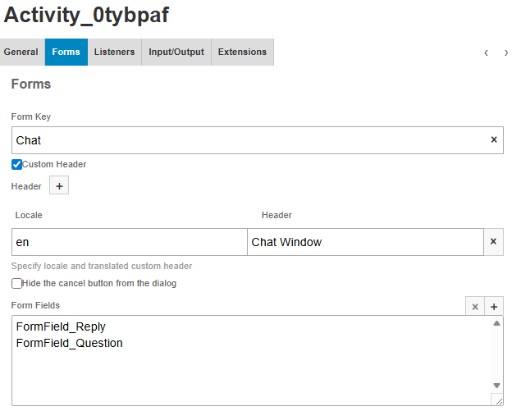
Task: Select FormField_Question in the list
Action: (x=69, y=343)
